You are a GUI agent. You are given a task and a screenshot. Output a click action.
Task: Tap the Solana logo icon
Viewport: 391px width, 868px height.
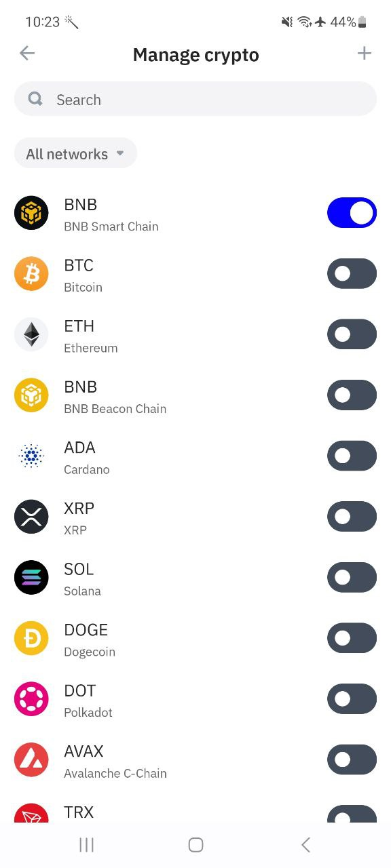(31, 578)
